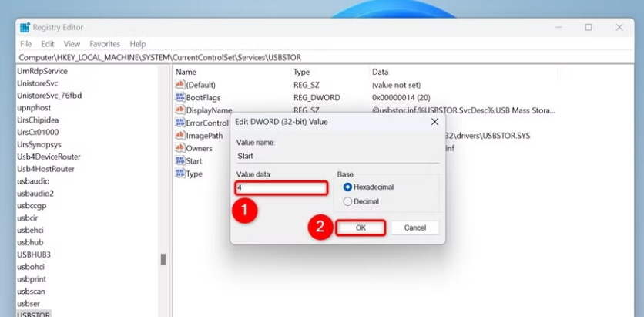The height and width of the screenshot is (317, 644).
Task: Click the ErrorControl DWORD icon
Action: point(180,123)
